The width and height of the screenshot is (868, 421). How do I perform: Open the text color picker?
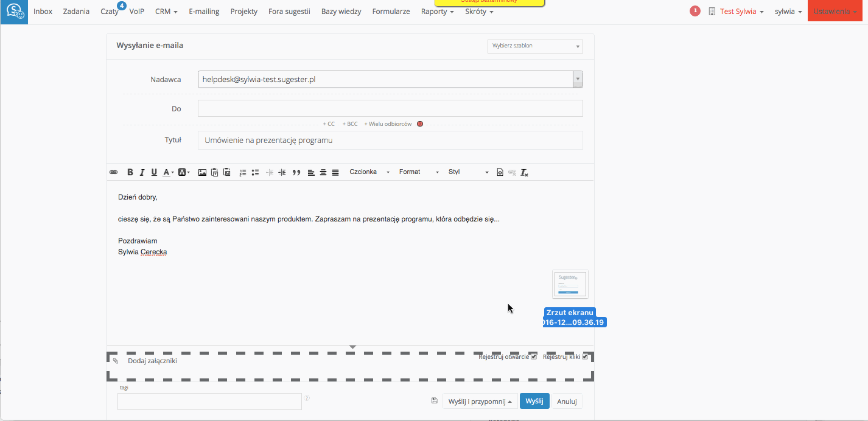[169, 172]
